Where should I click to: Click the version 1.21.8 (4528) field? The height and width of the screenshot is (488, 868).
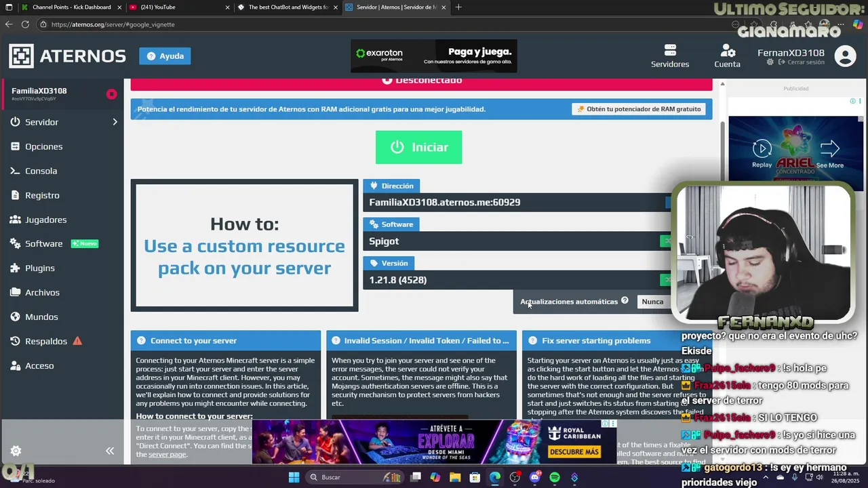click(x=515, y=280)
